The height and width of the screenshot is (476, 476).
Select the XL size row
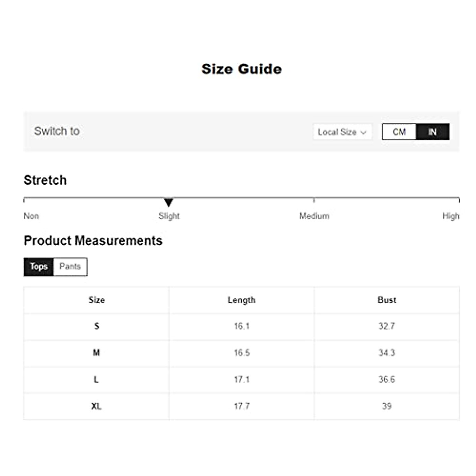coord(96,406)
